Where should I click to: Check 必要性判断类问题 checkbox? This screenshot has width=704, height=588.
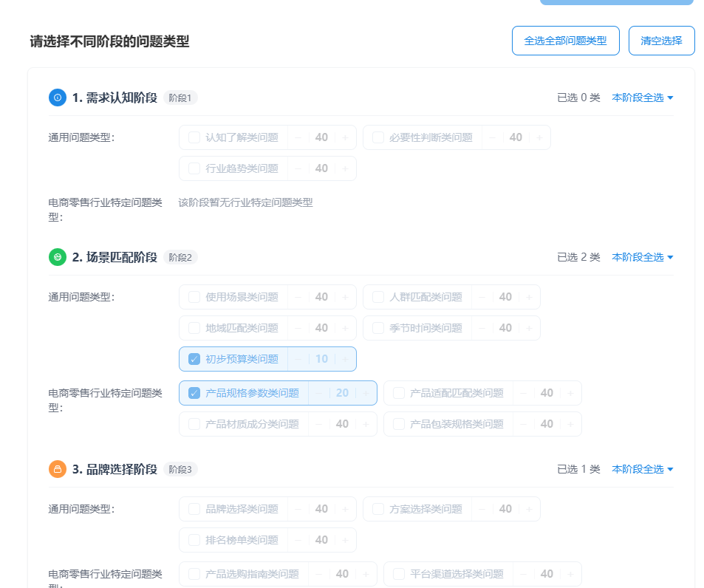378,137
